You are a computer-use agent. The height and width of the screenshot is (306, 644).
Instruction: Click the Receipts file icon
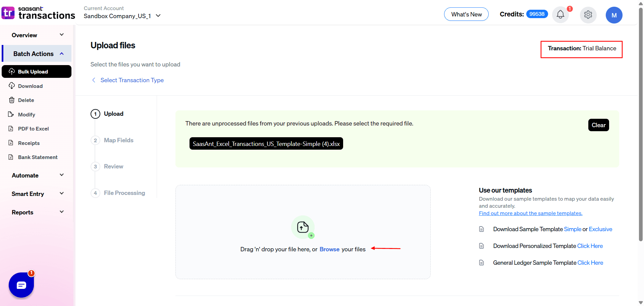tap(11, 143)
